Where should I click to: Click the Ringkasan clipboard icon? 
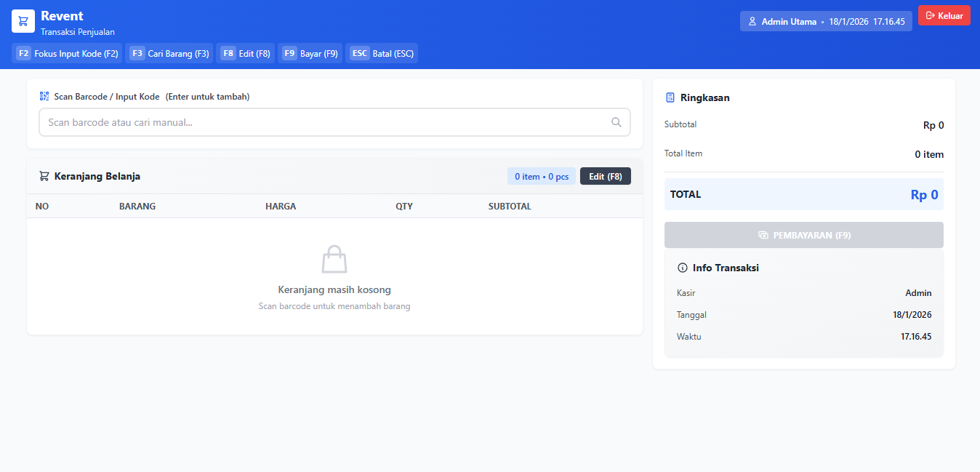(670, 97)
